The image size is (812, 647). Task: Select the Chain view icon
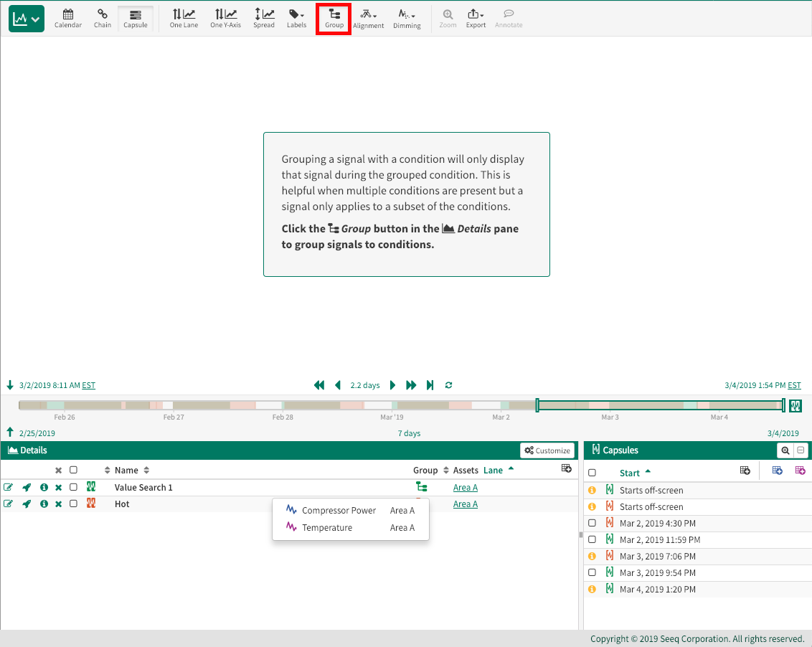coord(103,18)
